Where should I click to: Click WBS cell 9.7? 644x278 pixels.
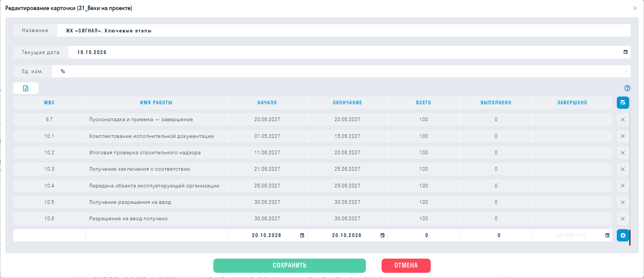click(49, 120)
